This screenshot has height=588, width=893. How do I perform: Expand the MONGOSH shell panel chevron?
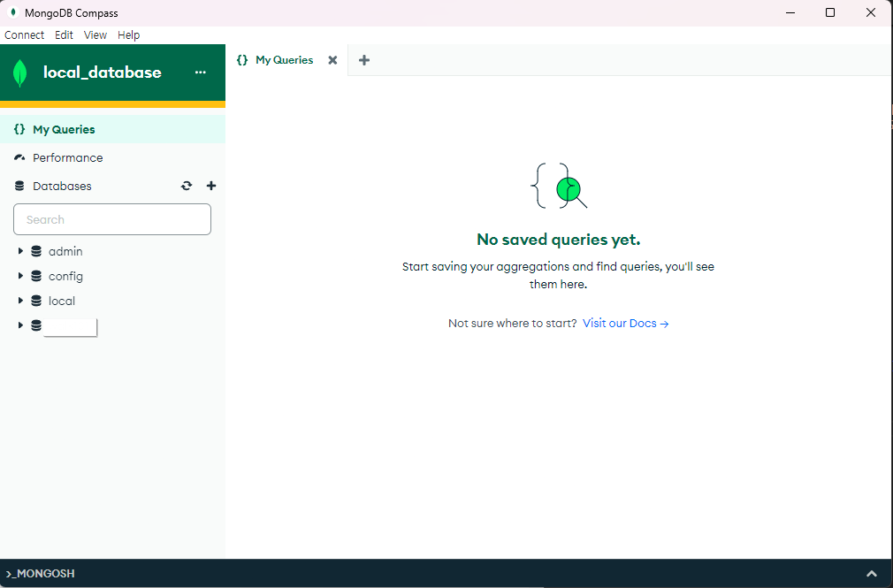(x=872, y=574)
